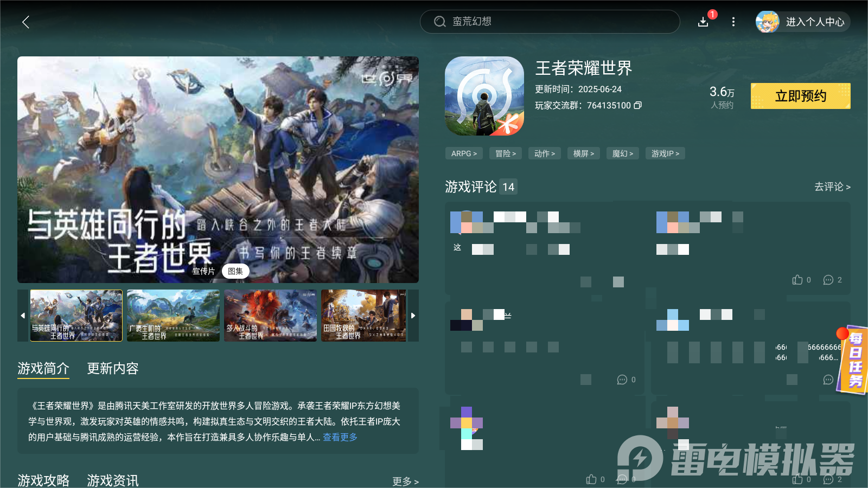Switch to 图集 gallery view

tap(235, 271)
